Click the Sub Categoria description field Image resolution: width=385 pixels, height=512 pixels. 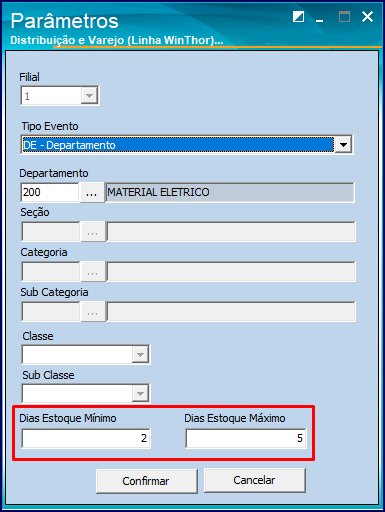231,311
